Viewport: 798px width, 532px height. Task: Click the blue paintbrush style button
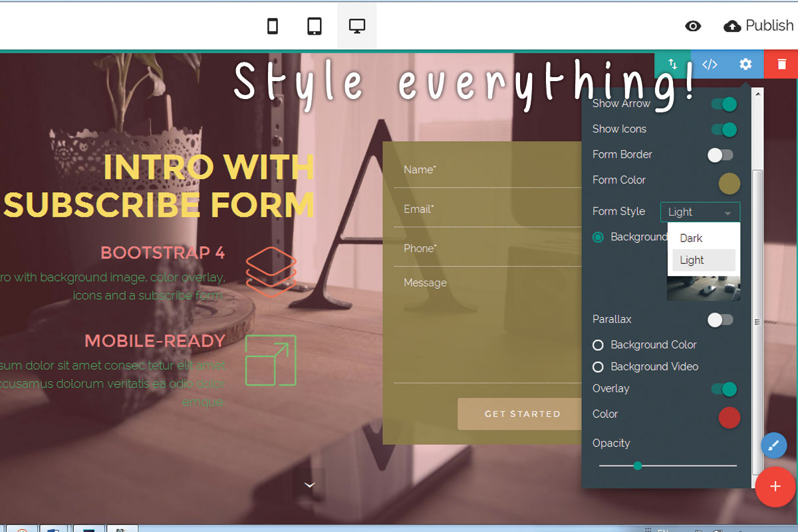click(x=773, y=446)
